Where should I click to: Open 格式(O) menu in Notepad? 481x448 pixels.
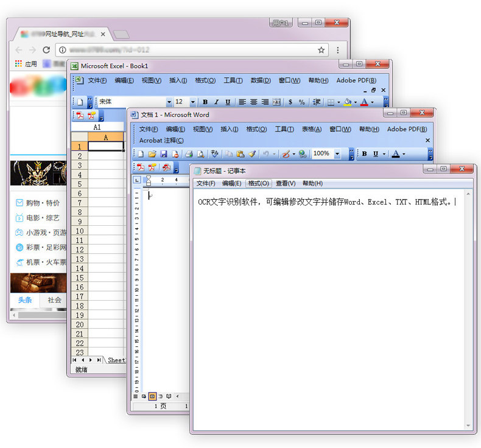coord(259,183)
